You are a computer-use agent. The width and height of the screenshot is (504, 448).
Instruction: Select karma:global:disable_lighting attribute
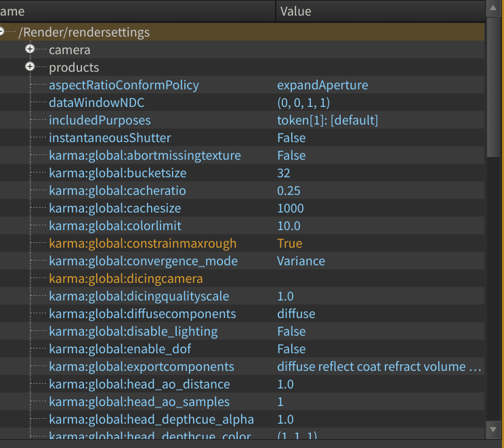coord(133,332)
